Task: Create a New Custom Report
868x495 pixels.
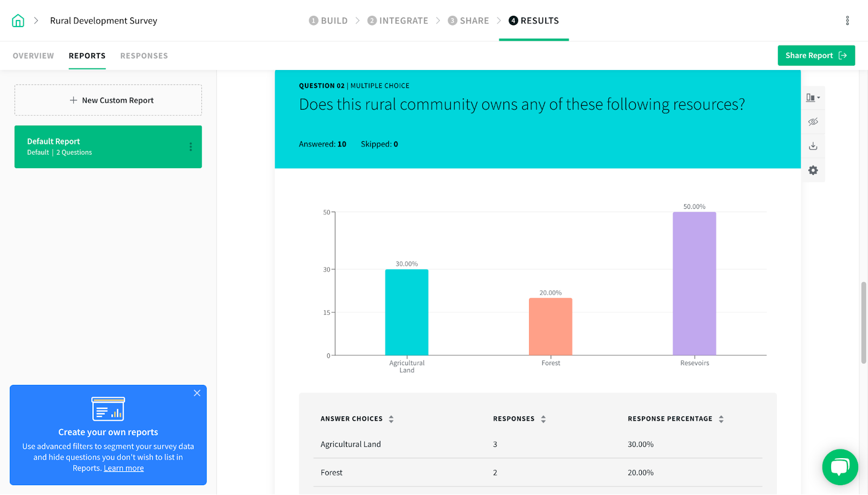Action: (x=108, y=100)
